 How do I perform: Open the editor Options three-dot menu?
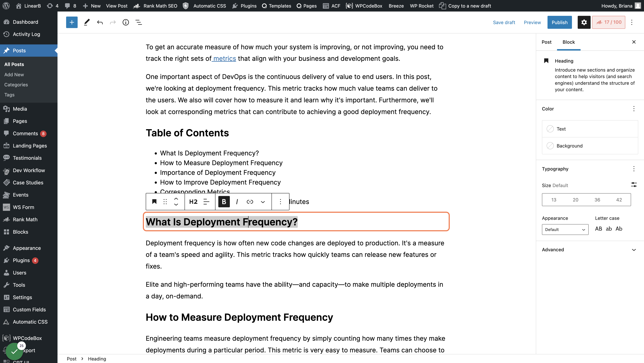pos(632,22)
